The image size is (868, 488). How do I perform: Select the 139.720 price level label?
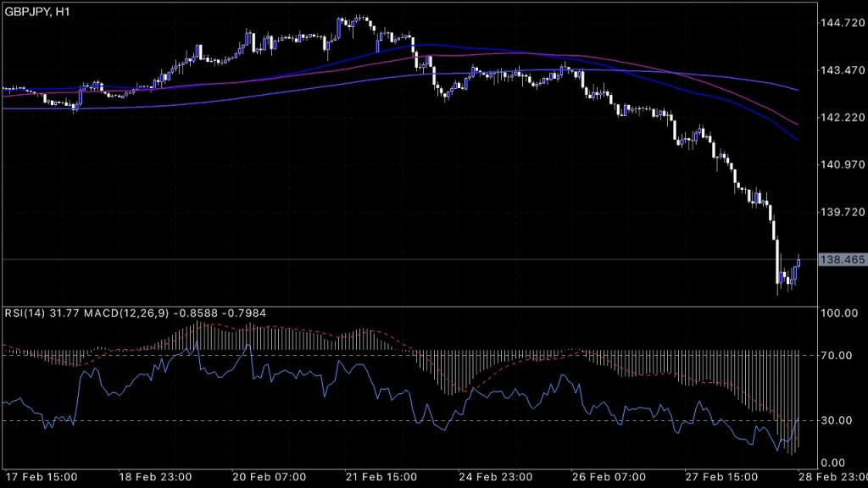click(843, 213)
